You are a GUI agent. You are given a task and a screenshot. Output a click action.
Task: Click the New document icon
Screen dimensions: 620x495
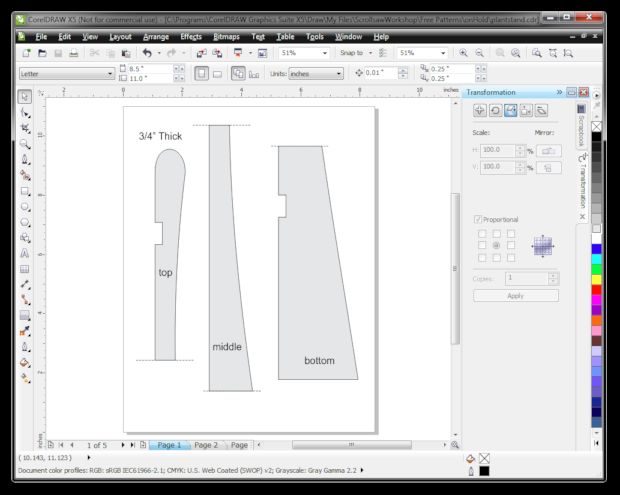click(26, 53)
